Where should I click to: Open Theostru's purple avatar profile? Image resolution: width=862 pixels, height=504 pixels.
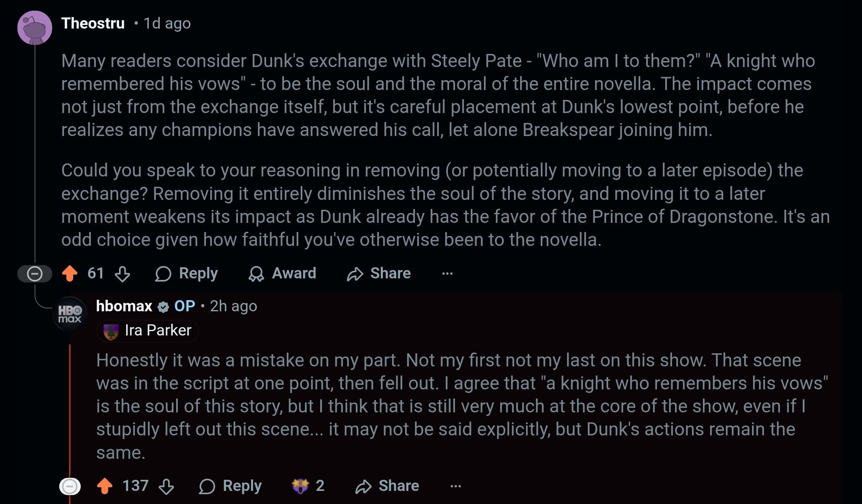pyautogui.click(x=35, y=28)
